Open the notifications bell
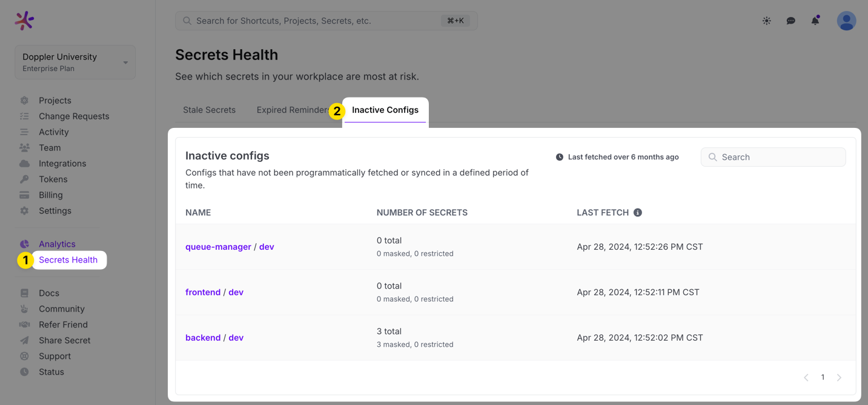This screenshot has height=405, width=868. click(x=815, y=21)
